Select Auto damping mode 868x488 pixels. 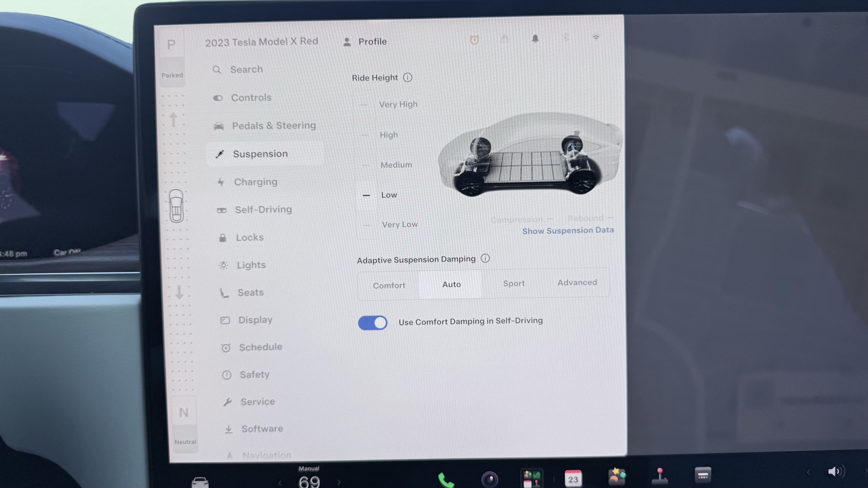point(451,284)
